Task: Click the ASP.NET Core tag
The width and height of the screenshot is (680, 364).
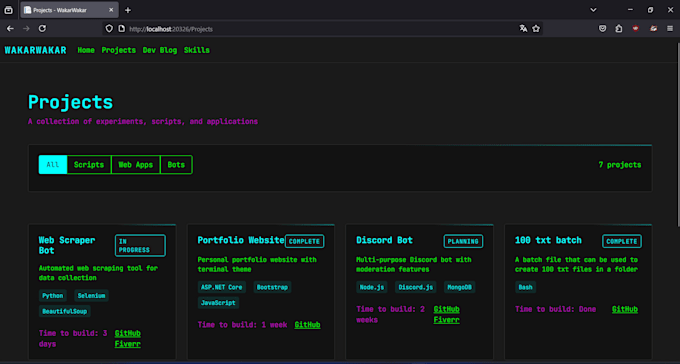Action: click(221, 287)
